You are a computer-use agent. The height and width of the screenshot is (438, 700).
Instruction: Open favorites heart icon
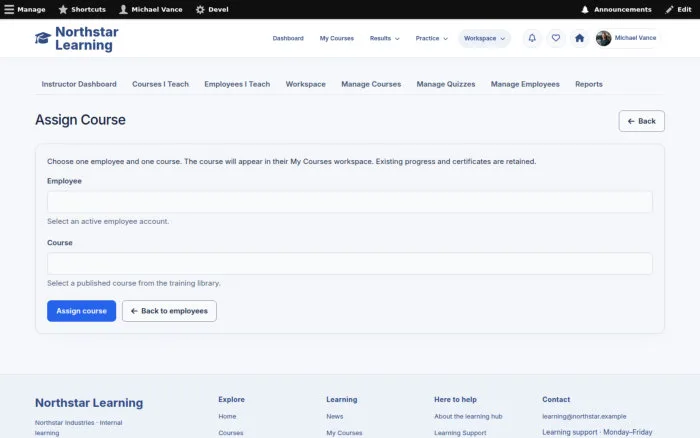point(555,38)
